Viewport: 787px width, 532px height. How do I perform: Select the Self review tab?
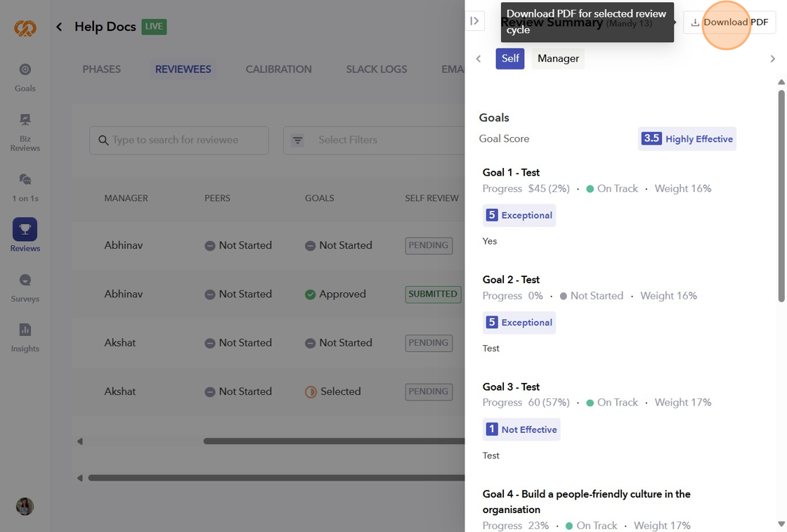[510, 58]
